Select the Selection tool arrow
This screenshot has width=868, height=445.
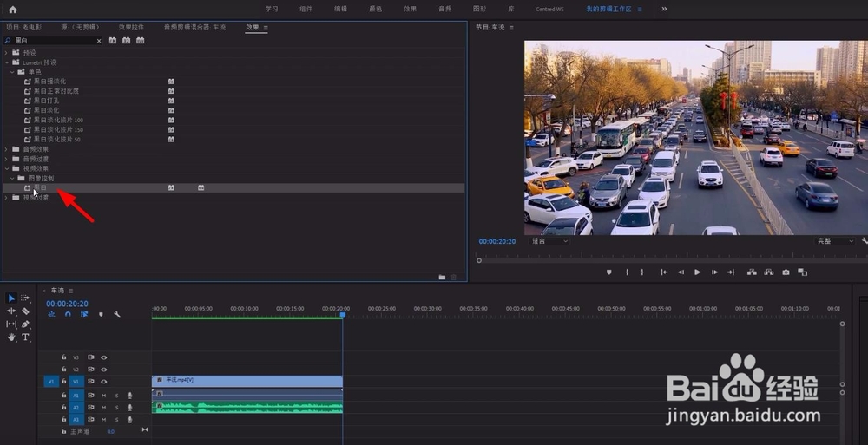[11, 298]
